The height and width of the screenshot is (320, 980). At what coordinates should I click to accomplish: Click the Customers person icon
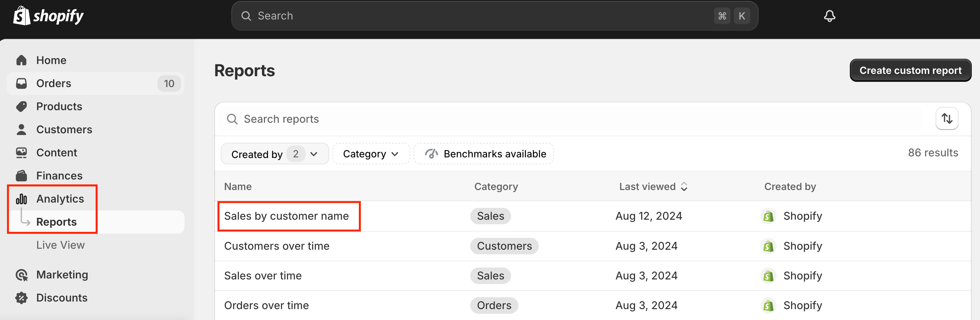tap(22, 130)
